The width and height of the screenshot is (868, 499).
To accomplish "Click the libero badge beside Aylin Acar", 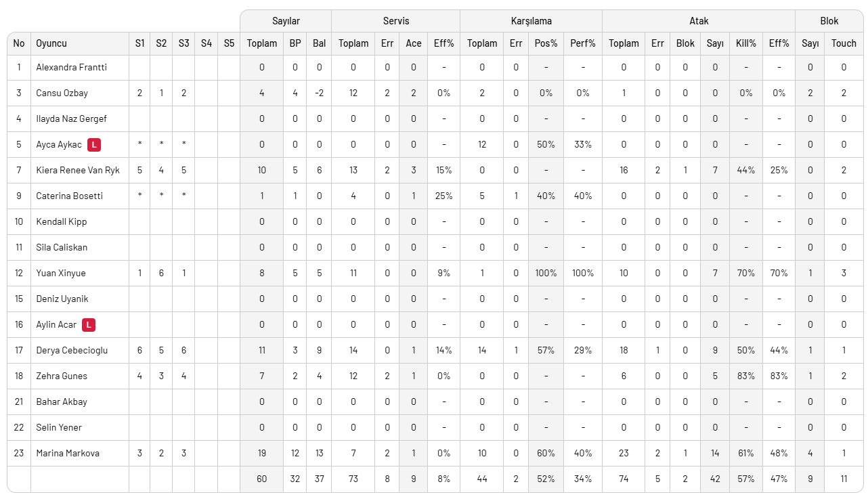I will tap(88, 324).
